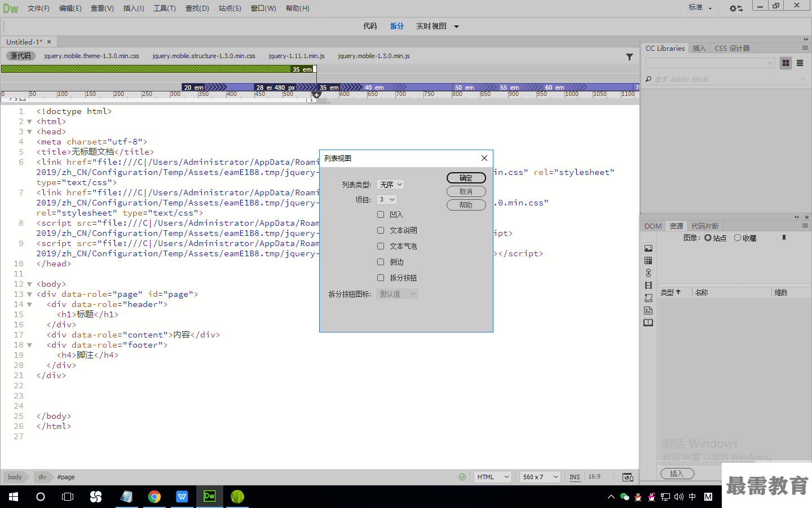Image resolution: width=812 pixels, height=508 pixels.
Task: Open Google Chrome from the taskbar
Action: 155,497
